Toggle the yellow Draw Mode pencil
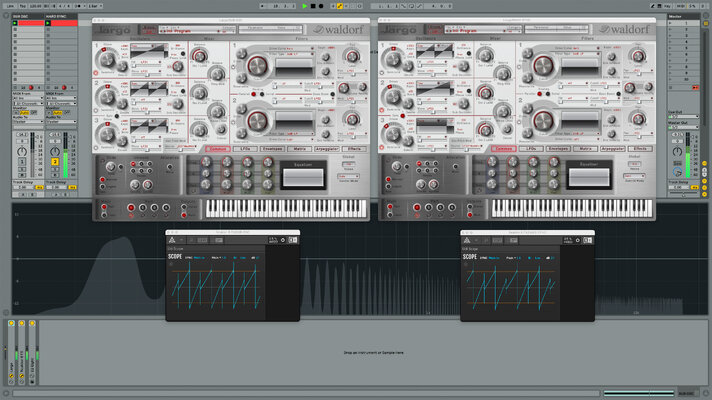Screen dimensions: 712x400 click(x=340, y=6)
